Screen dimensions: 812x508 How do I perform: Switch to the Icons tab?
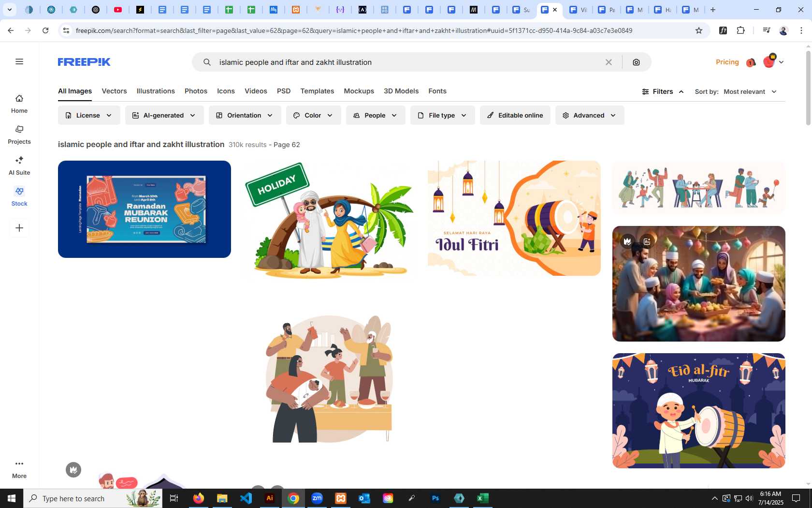(226, 91)
